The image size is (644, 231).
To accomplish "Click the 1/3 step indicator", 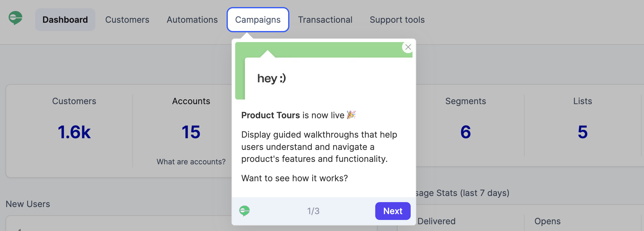I will (313, 211).
